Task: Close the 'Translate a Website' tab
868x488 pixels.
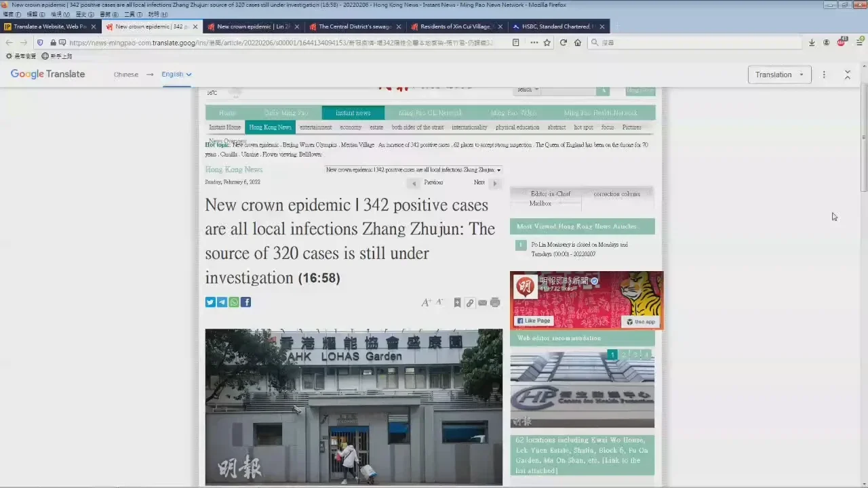Action: [94, 26]
